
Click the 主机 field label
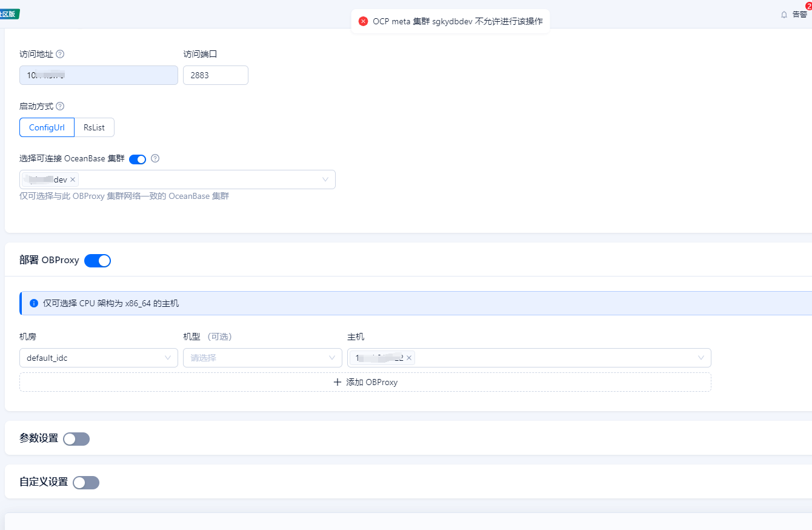(356, 337)
